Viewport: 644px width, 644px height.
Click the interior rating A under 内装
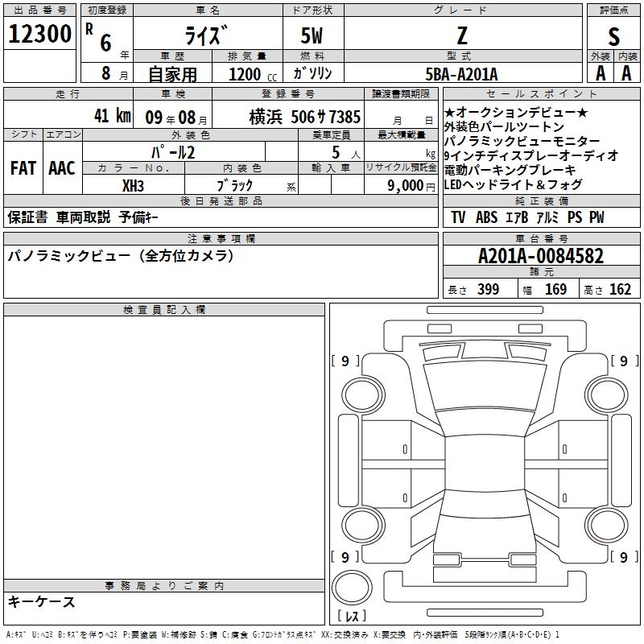(x=626, y=72)
